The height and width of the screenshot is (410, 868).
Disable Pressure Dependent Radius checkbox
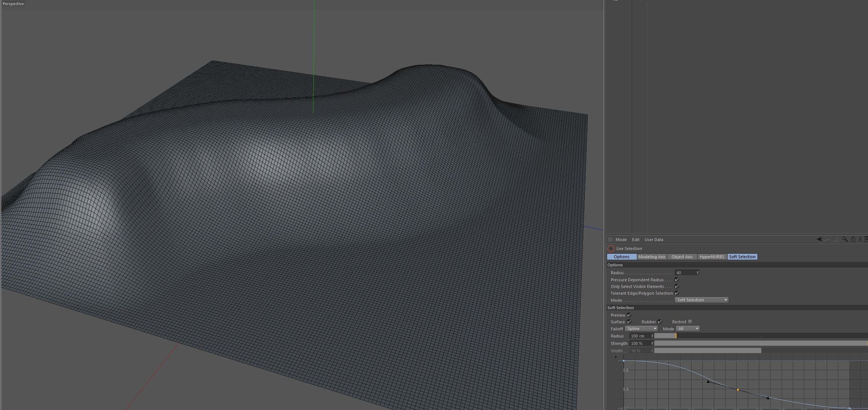(677, 280)
